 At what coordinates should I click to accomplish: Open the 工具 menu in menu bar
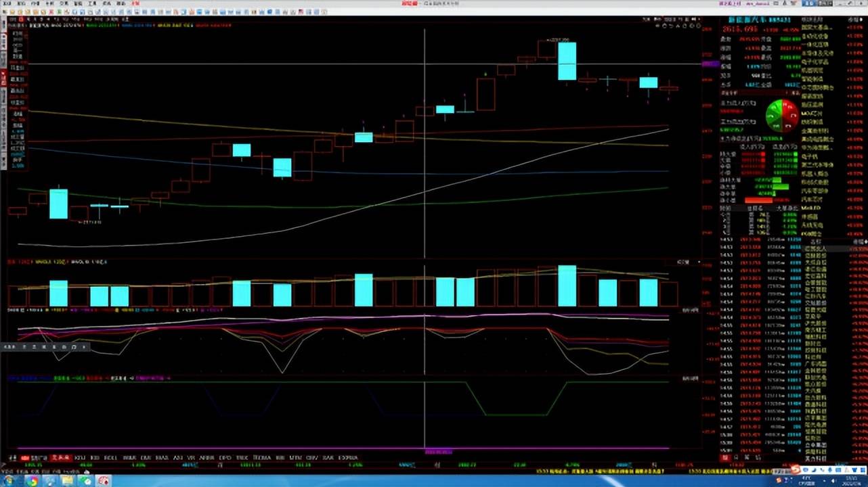(x=93, y=3)
